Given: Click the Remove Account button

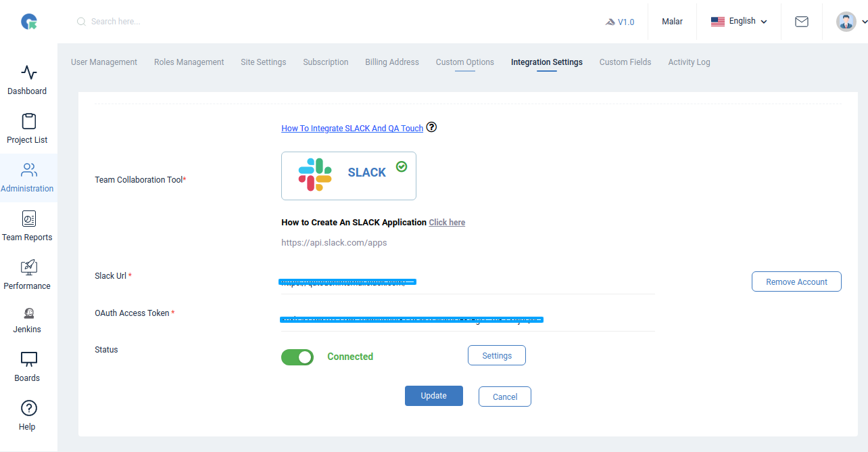Looking at the screenshot, I should pyautogui.click(x=796, y=281).
